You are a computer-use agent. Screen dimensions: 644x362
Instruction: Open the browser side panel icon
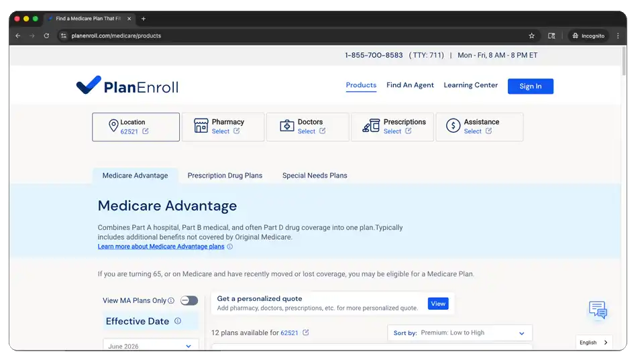click(x=551, y=36)
